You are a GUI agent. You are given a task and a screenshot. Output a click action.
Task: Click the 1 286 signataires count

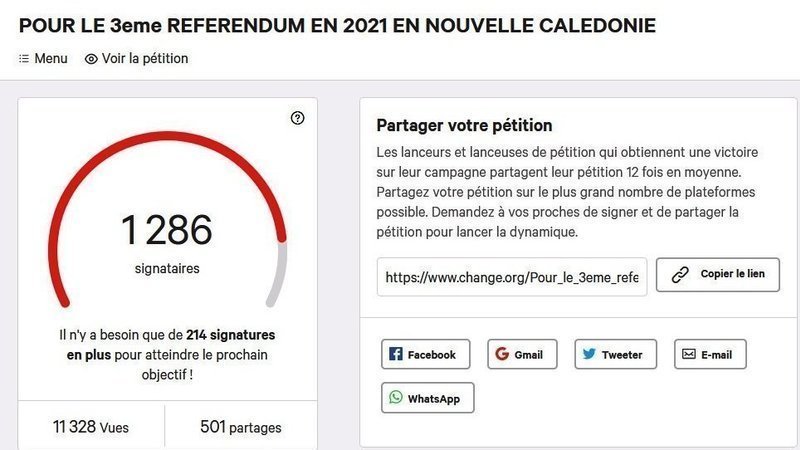pyautogui.click(x=167, y=232)
